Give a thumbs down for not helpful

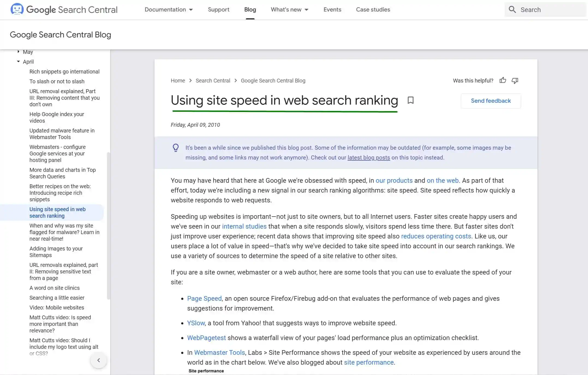point(515,81)
